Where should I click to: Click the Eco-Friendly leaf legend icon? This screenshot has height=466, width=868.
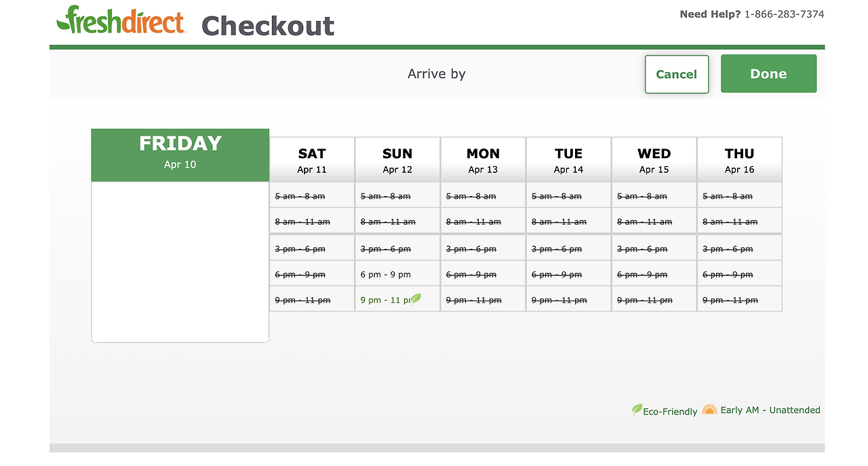637,410
